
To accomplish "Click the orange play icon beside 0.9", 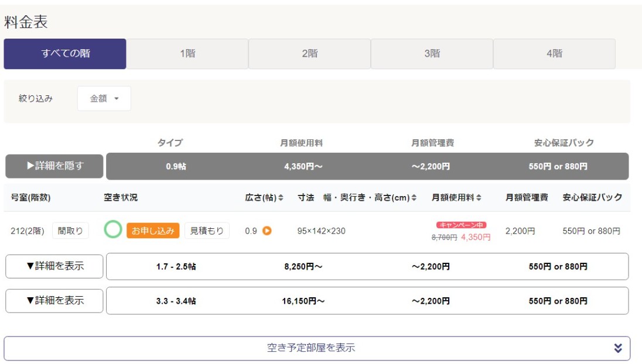I will (267, 231).
